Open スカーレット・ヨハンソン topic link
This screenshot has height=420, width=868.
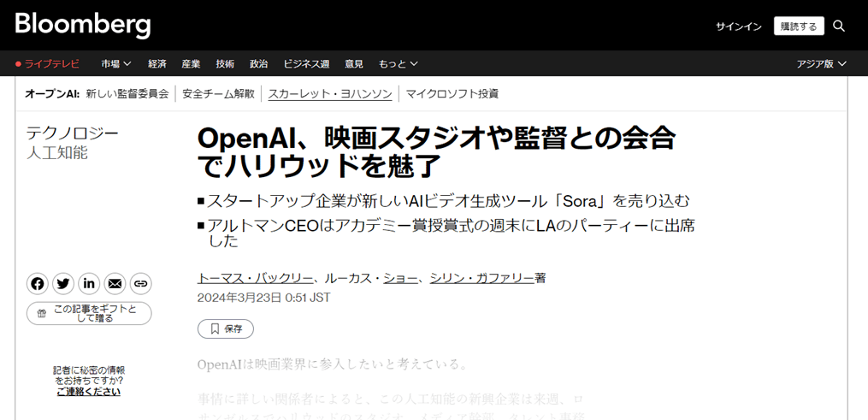click(330, 93)
